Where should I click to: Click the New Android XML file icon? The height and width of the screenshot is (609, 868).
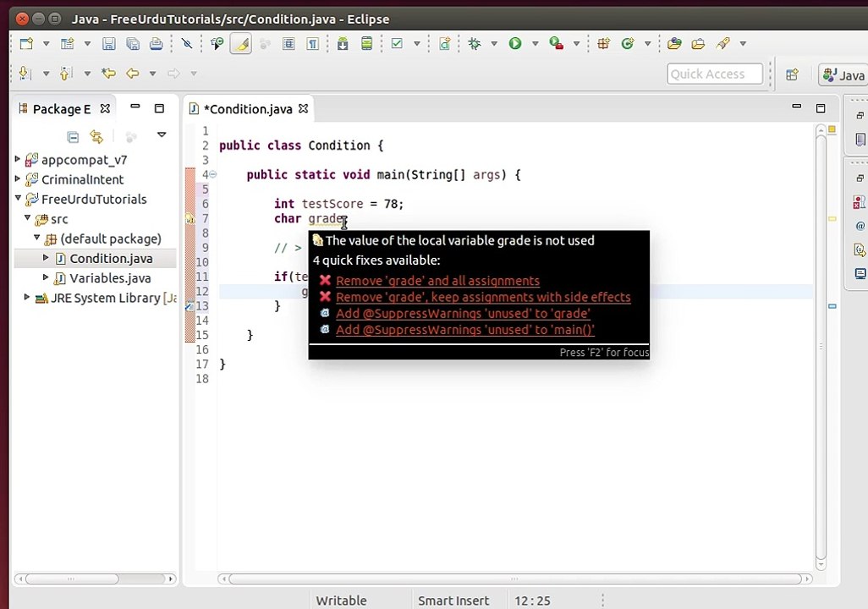(444, 43)
